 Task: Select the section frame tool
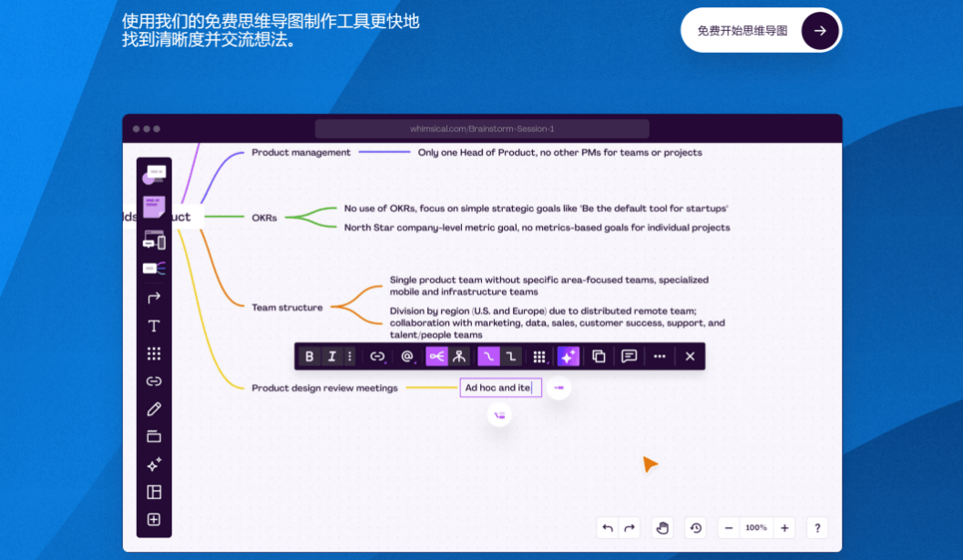pos(154,436)
